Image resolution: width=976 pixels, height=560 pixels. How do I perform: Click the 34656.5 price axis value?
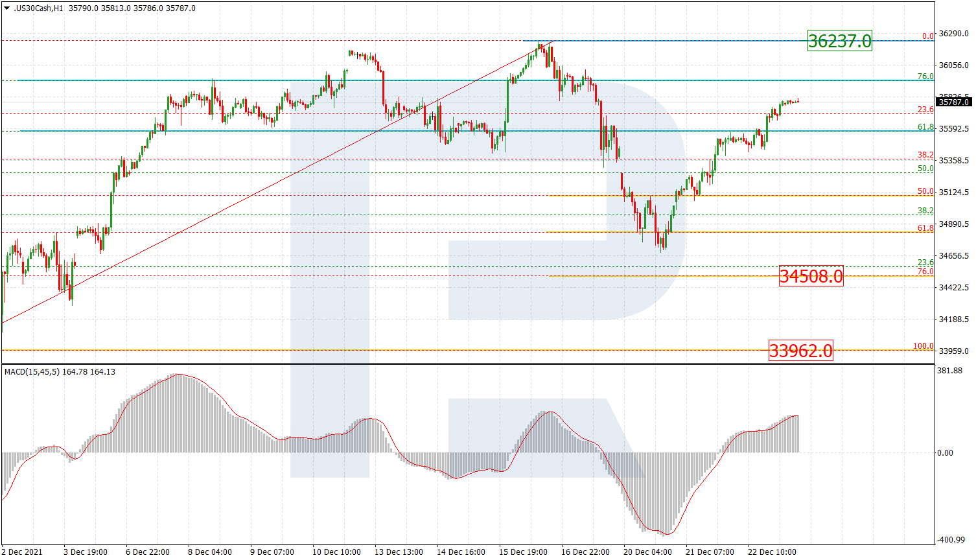click(953, 256)
